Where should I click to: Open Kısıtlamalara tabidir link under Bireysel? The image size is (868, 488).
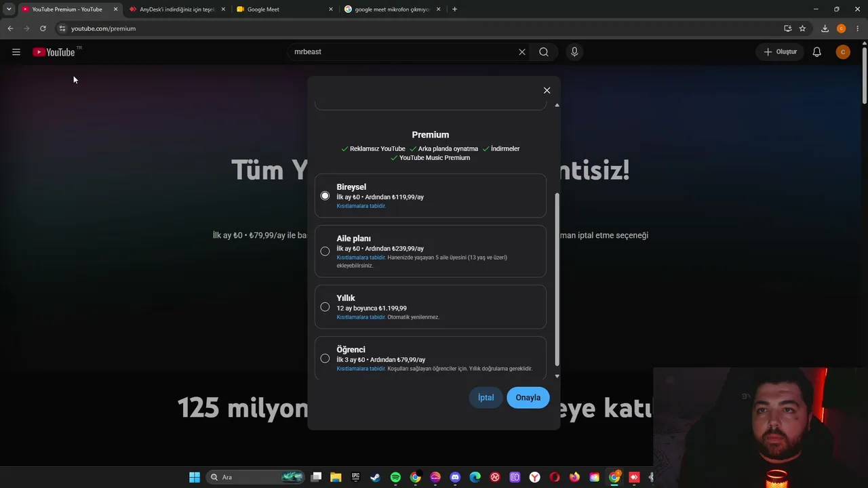(x=361, y=206)
